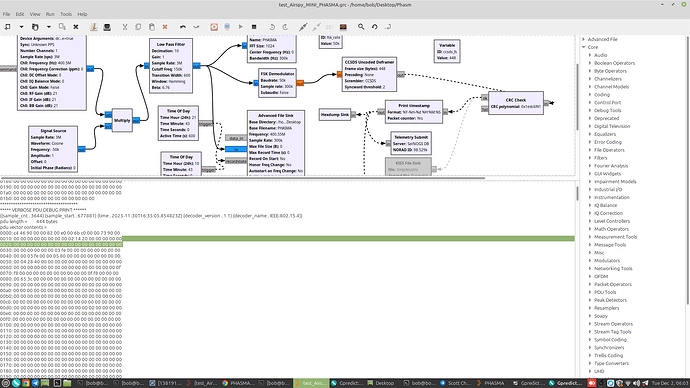Kill the flow graph with the stop icon

[254, 27]
